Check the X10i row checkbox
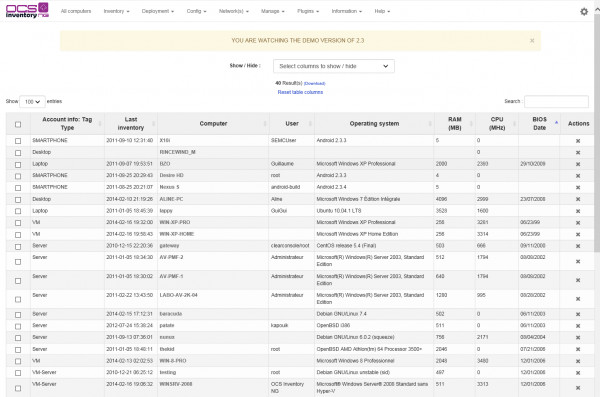 [x=18, y=141]
